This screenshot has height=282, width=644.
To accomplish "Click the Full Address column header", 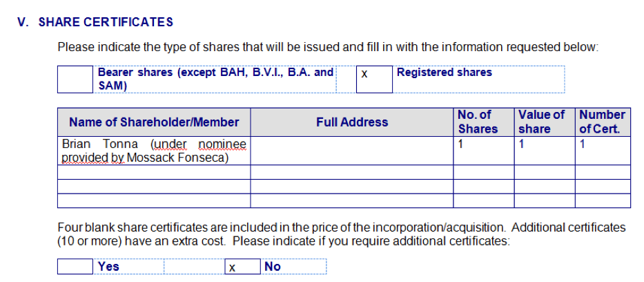I will pyautogui.click(x=351, y=122).
